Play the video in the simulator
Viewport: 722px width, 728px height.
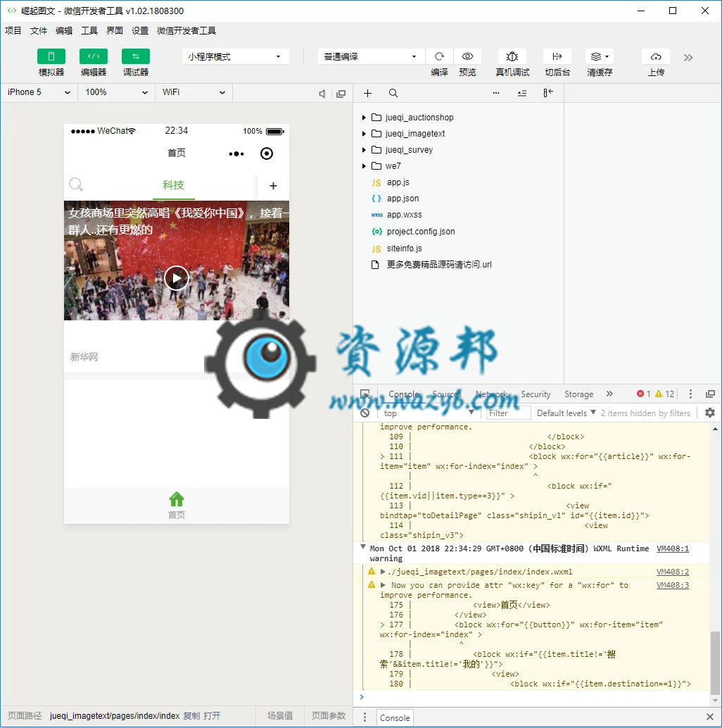177,278
